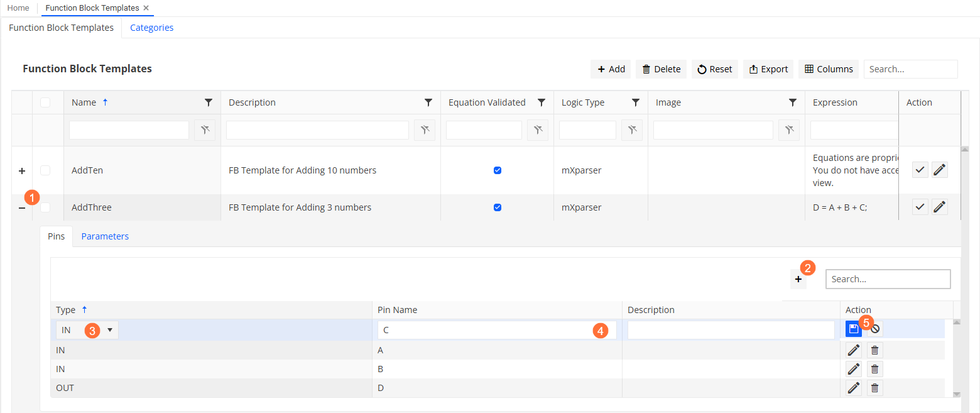The height and width of the screenshot is (413, 980).
Task: Delete pin B
Action: tap(874, 369)
